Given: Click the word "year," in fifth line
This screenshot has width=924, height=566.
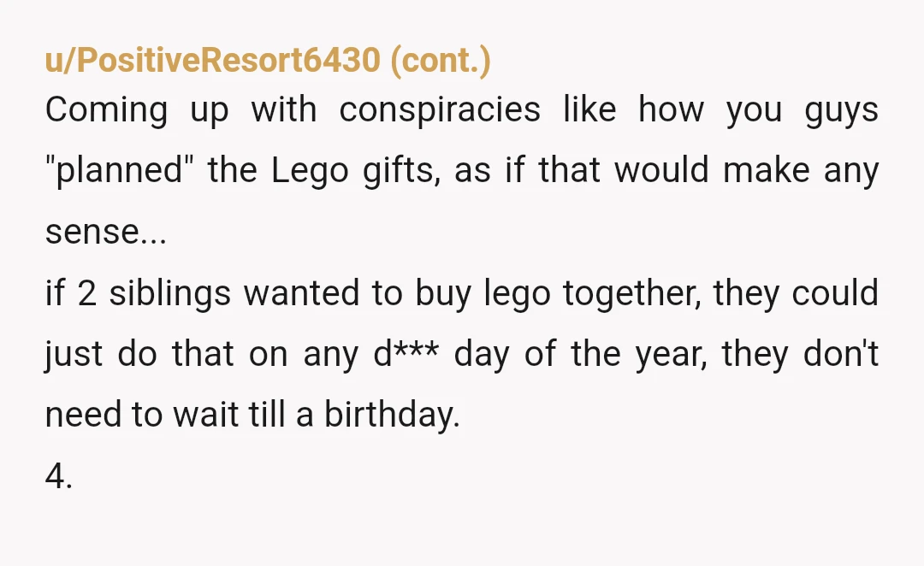Looking at the screenshot, I should [x=672, y=353].
